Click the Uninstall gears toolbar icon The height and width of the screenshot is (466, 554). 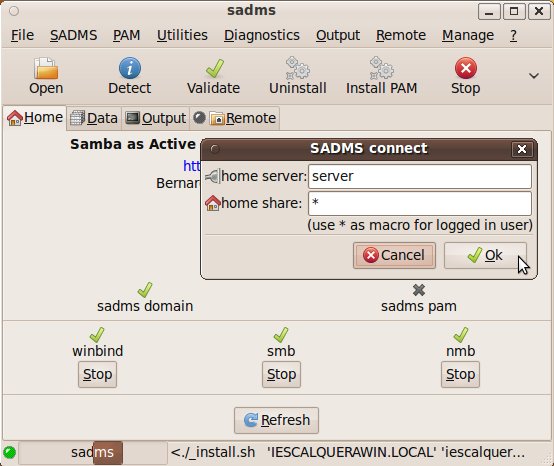(298, 68)
